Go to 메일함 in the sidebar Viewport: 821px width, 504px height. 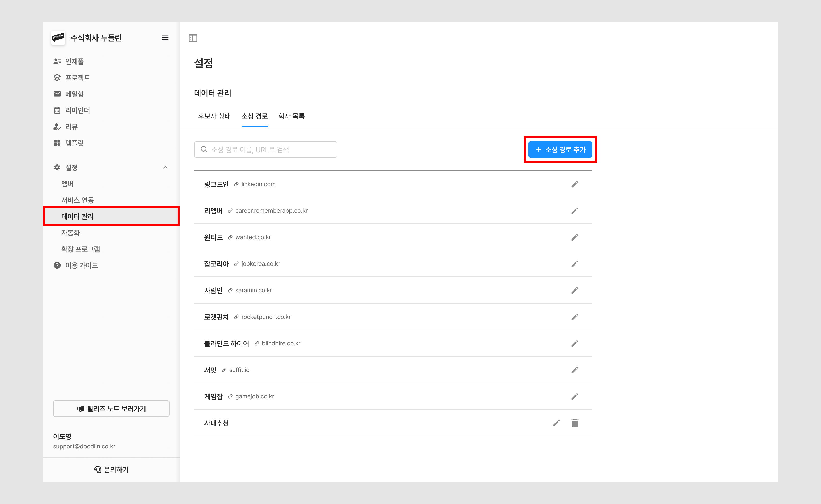click(74, 94)
